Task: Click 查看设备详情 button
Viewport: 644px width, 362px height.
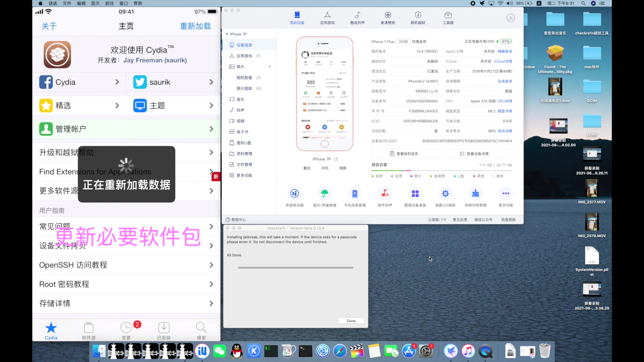Action: pyautogui.click(x=474, y=154)
